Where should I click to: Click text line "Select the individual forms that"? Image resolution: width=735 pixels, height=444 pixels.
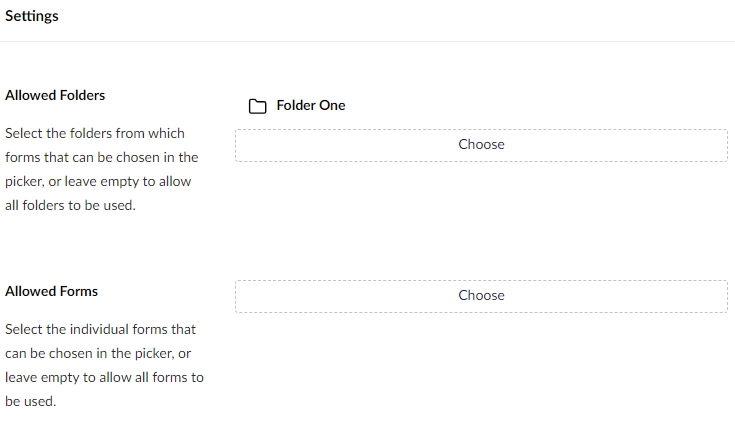100,328
